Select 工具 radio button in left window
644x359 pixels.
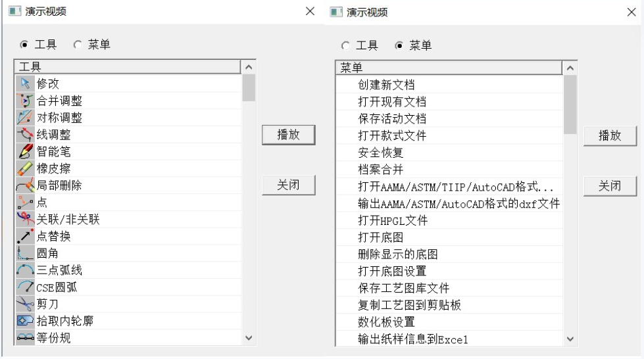pyautogui.click(x=24, y=44)
